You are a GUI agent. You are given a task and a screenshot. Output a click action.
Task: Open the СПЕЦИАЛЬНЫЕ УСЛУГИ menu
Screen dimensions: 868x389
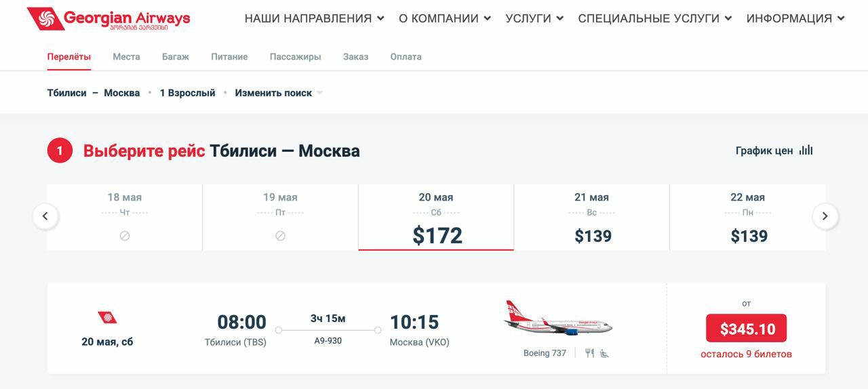click(654, 18)
